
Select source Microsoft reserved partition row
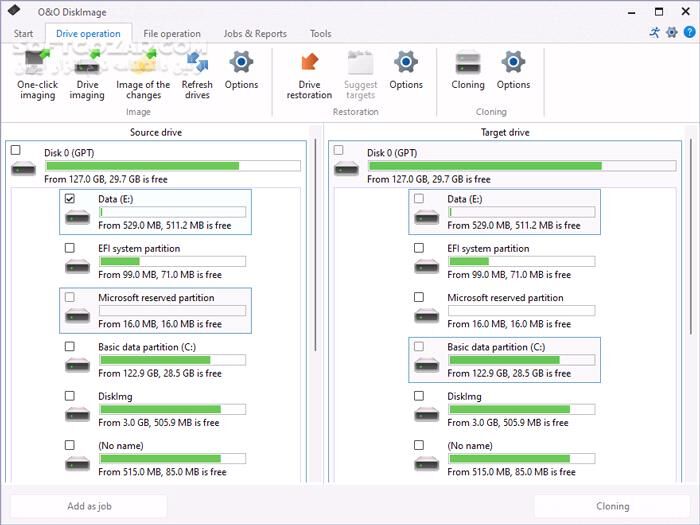[155, 311]
